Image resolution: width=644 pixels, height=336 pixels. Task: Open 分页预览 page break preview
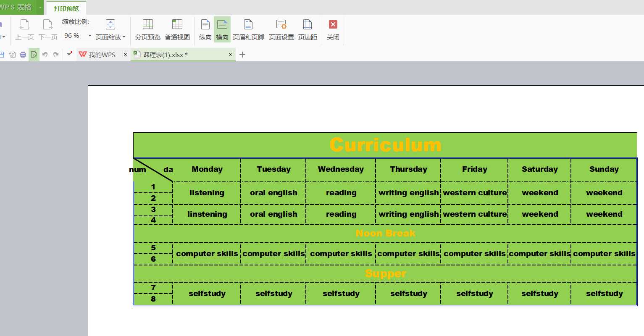pos(148,30)
